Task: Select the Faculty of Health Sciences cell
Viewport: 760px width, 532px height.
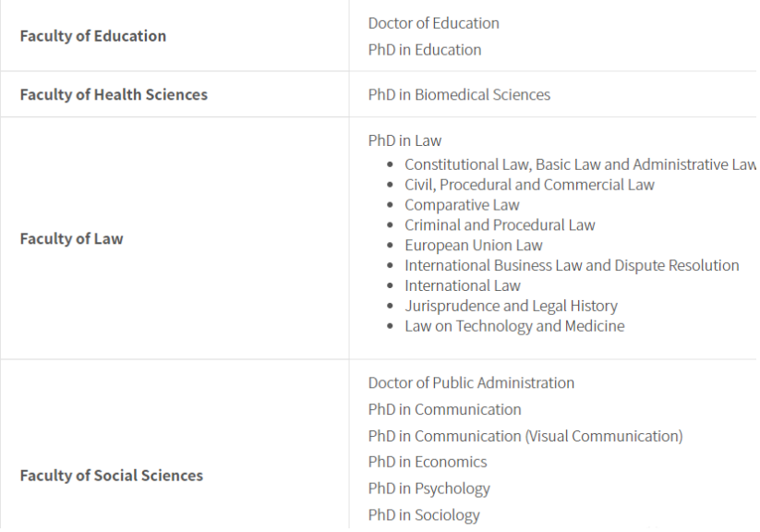Action: pos(114,94)
